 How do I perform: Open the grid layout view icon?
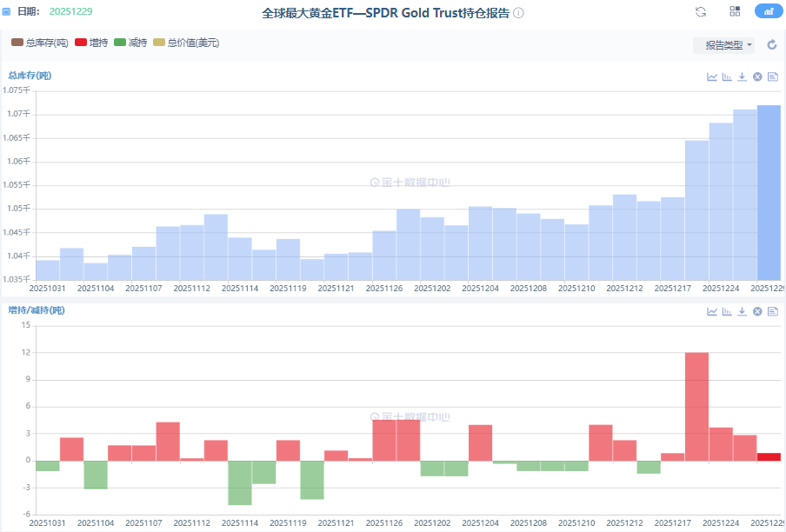[735, 11]
